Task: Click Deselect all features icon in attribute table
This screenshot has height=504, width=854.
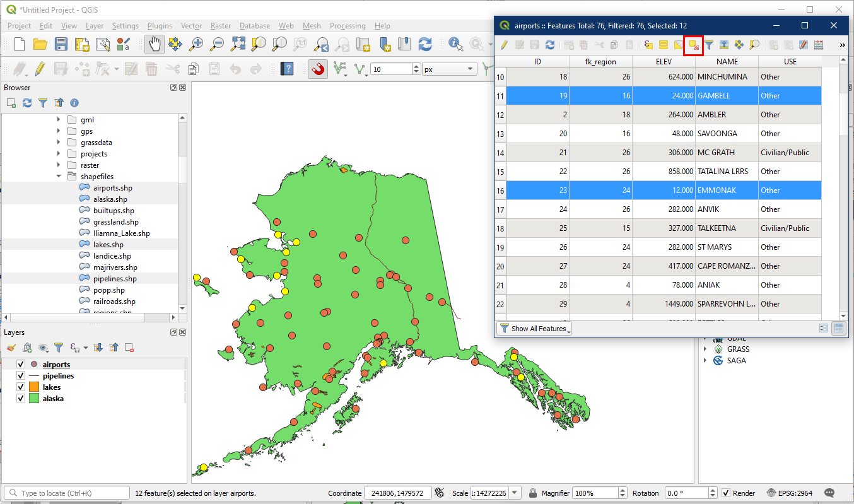Action: point(693,45)
